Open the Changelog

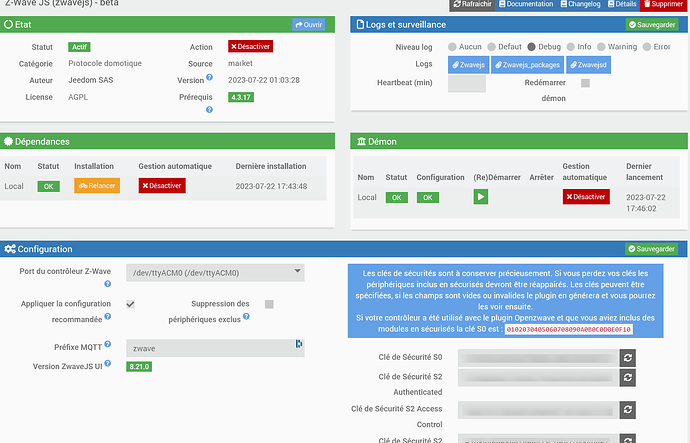pos(580,4)
